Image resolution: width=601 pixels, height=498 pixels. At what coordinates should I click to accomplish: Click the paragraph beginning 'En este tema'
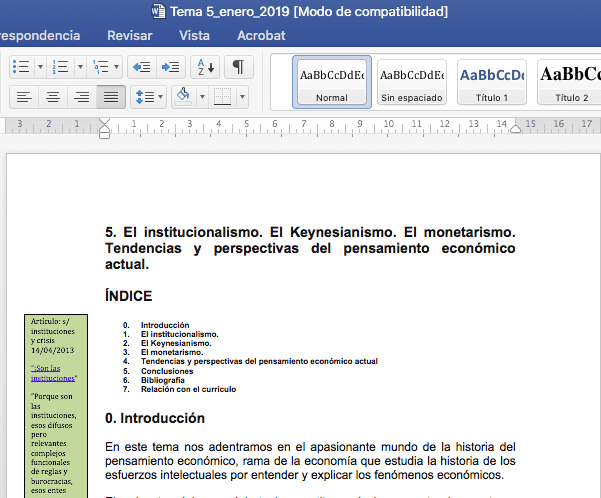[x=310, y=461]
